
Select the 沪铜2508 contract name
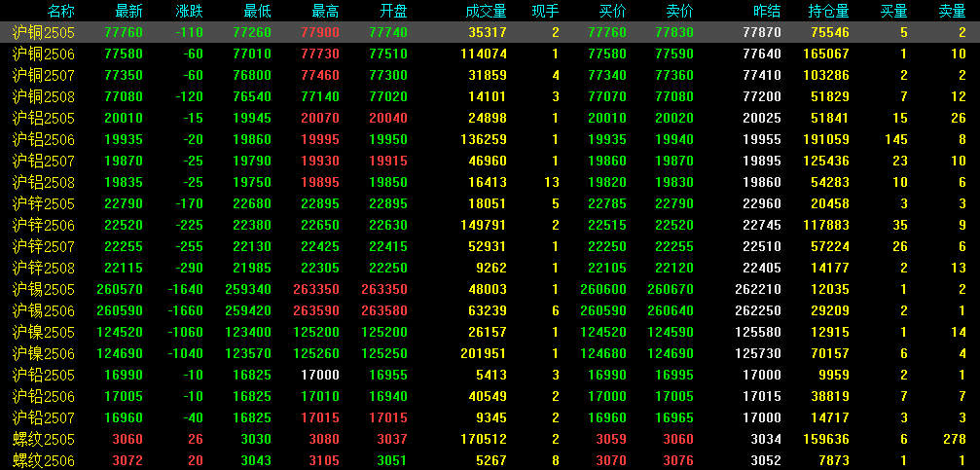(43, 97)
